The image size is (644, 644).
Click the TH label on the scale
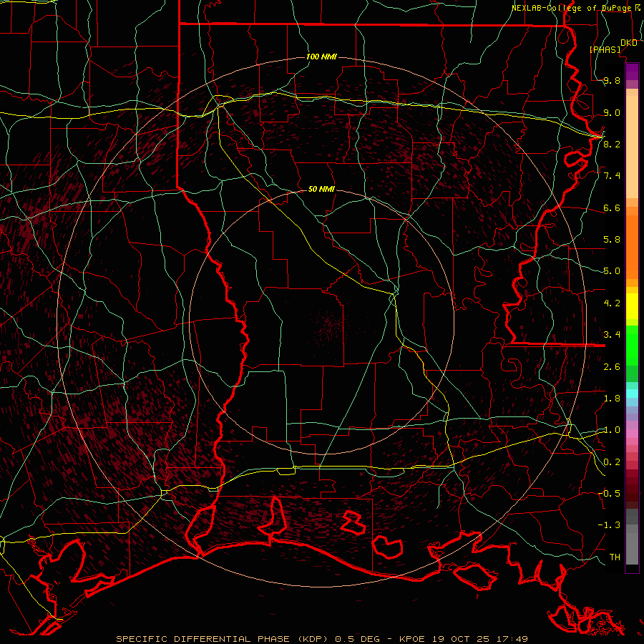(x=615, y=557)
